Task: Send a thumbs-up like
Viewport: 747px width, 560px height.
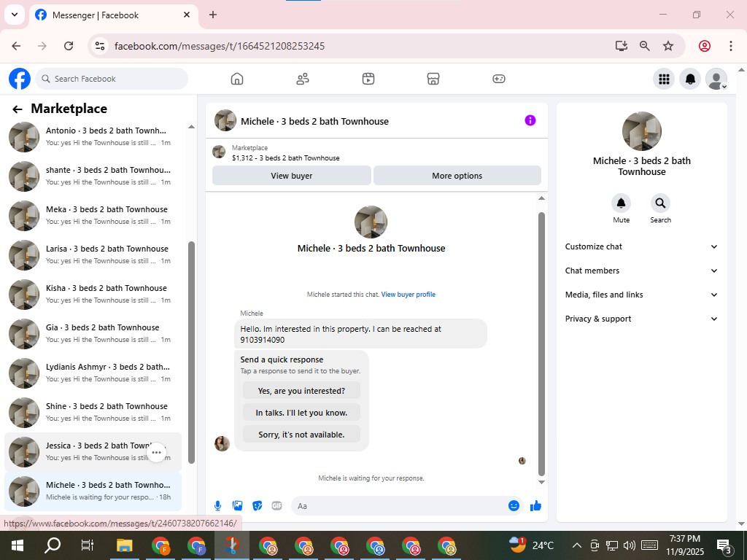Action: [x=536, y=506]
